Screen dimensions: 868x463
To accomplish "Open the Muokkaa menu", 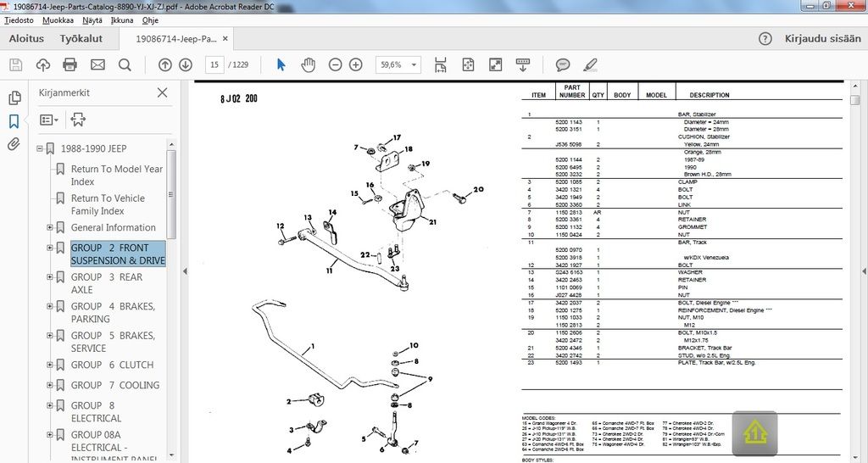I will (58, 20).
